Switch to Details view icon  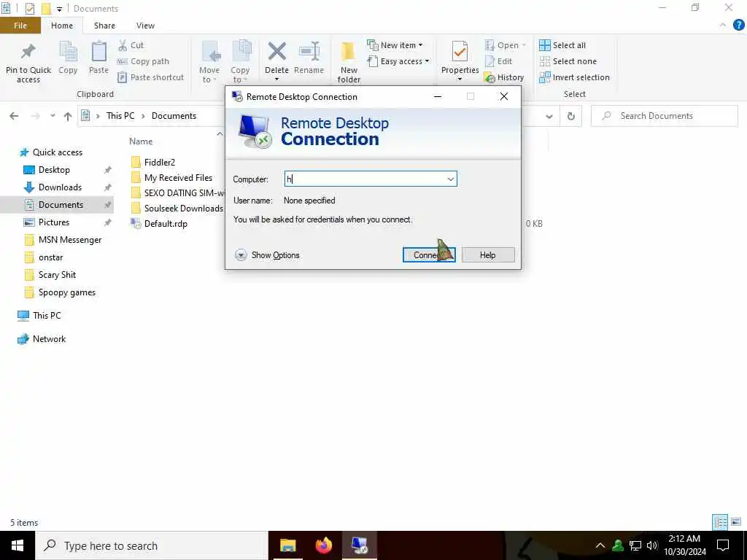720,522
